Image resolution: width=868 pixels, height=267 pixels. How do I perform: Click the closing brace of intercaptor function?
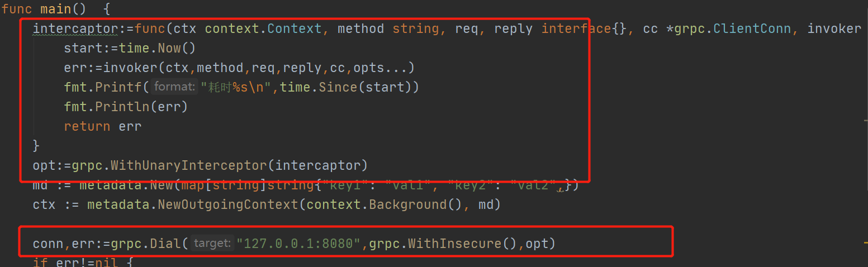coord(36,146)
